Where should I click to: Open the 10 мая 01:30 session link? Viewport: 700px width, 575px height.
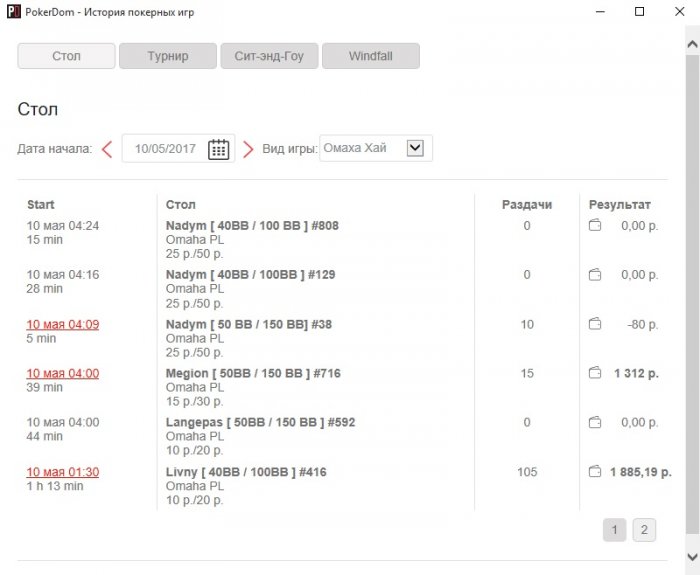[62, 472]
